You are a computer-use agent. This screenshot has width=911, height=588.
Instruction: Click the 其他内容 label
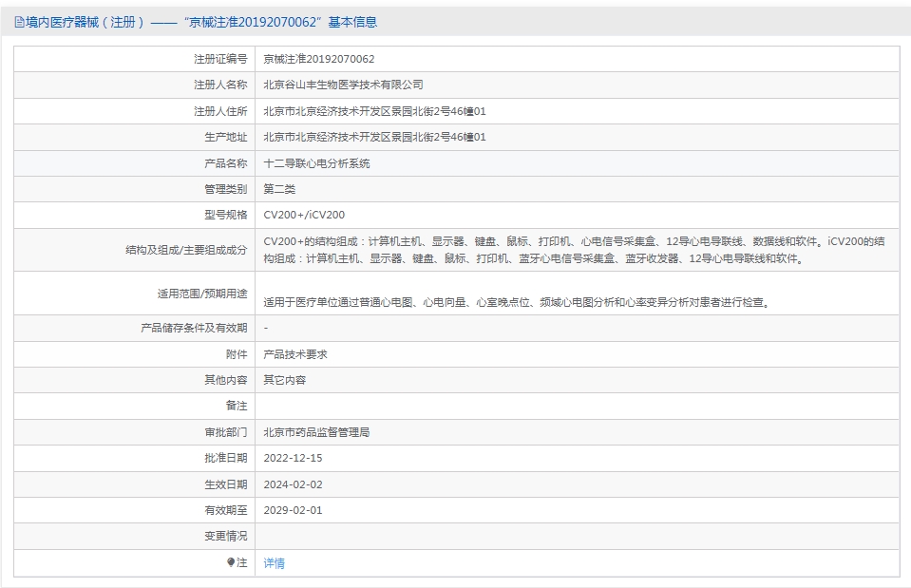pos(226,380)
